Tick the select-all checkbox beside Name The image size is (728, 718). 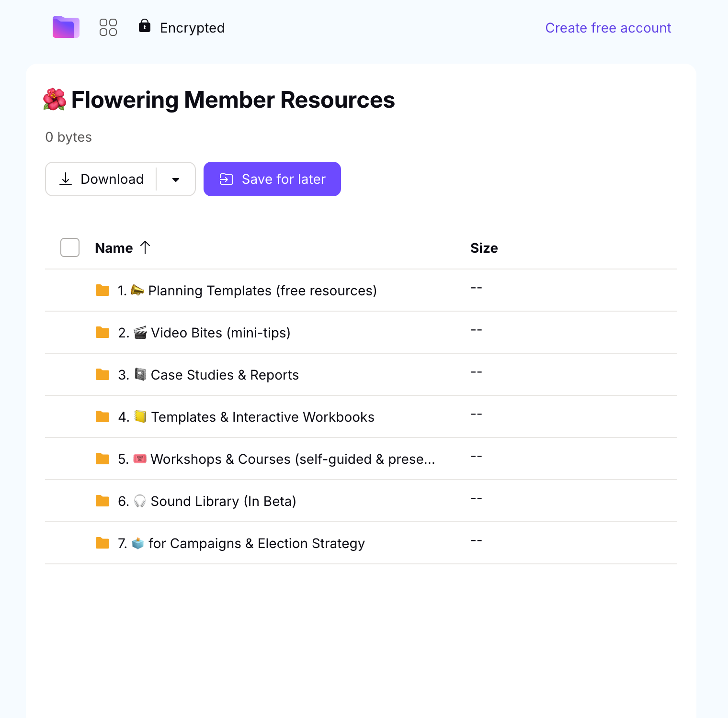click(x=70, y=247)
